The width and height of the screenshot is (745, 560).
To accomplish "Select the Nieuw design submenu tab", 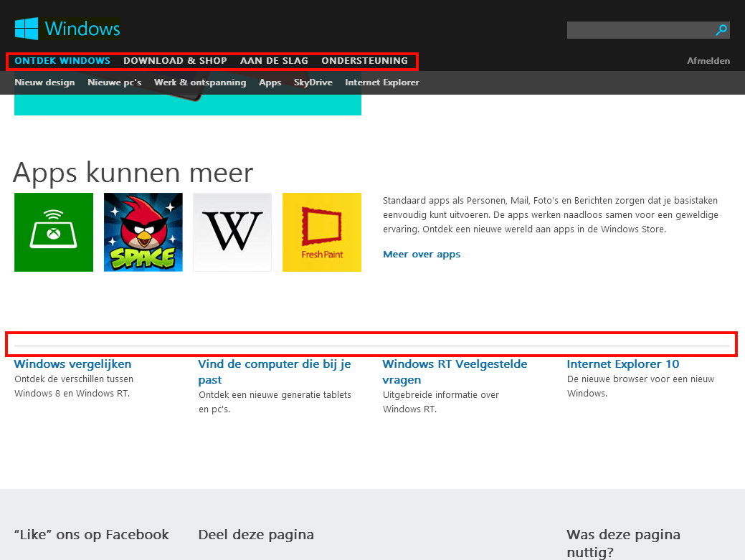I will (x=44, y=82).
